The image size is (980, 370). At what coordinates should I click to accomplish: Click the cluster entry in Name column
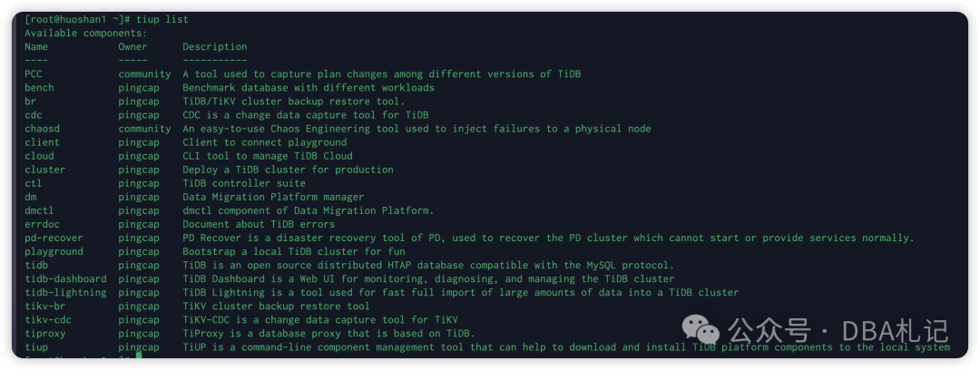point(44,170)
